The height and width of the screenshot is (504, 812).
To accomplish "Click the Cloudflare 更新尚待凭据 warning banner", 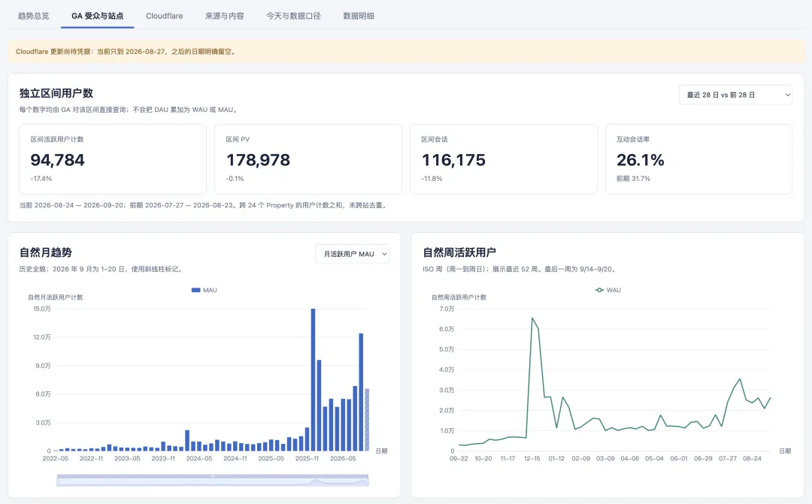I will point(406,52).
